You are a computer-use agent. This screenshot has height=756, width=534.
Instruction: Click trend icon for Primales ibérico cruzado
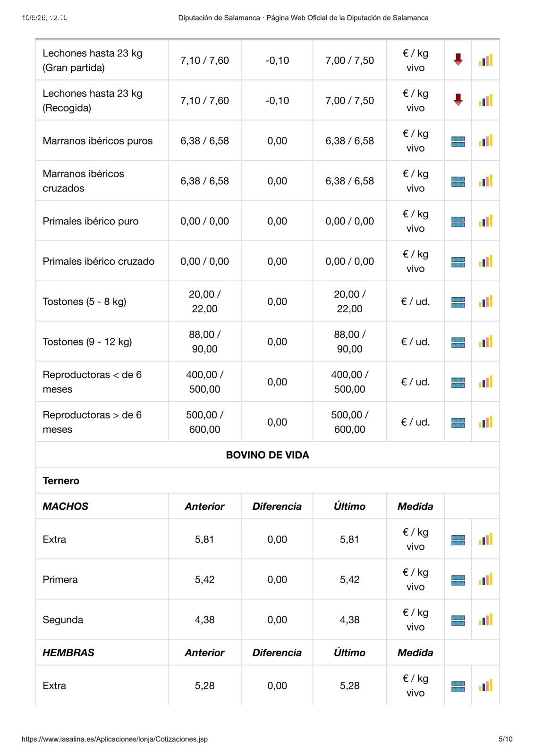(458, 262)
